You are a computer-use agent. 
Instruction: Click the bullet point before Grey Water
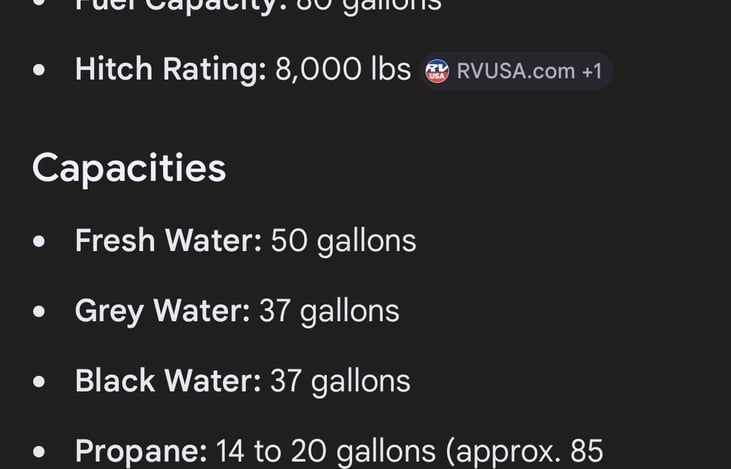(39, 311)
